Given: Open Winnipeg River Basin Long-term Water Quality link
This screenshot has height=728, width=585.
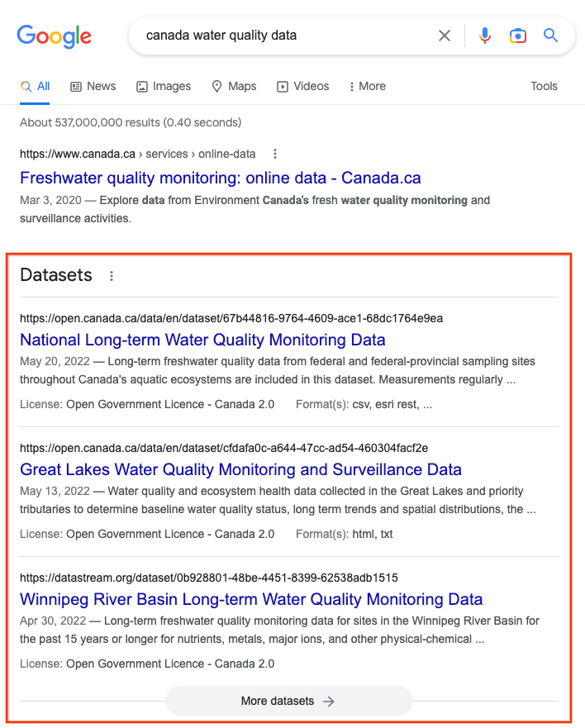Looking at the screenshot, I should pyautogui.click(x=251, y=599).
